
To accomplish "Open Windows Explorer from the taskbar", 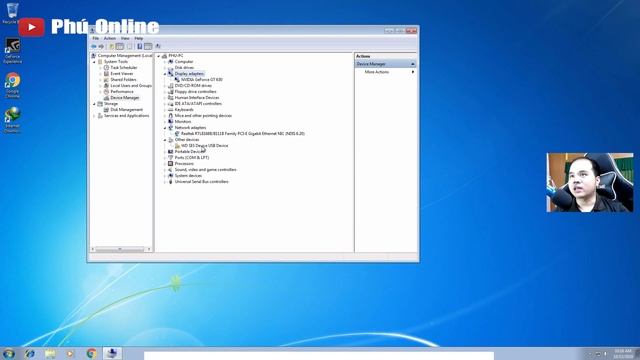I will coord(50,353).
